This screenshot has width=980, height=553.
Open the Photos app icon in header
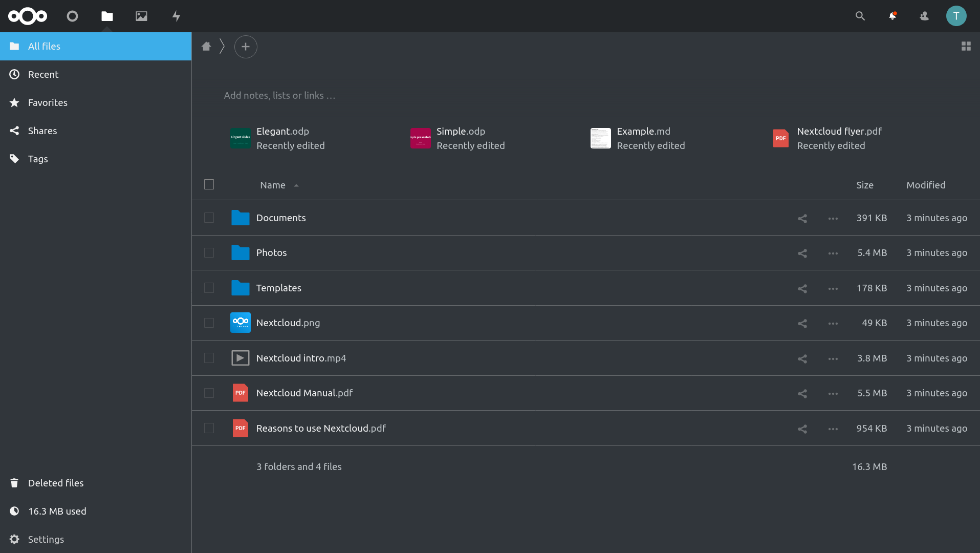(x=141, y=16)
